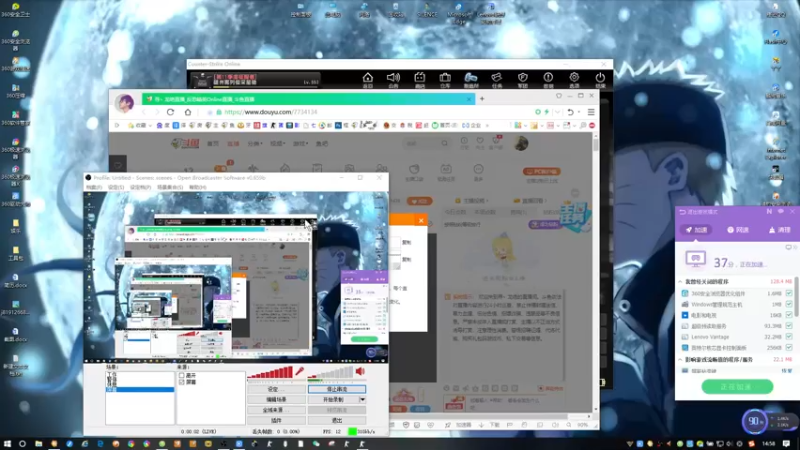Click the green accelerating button in the panel
800x450 pixels.
pos(737,387)
